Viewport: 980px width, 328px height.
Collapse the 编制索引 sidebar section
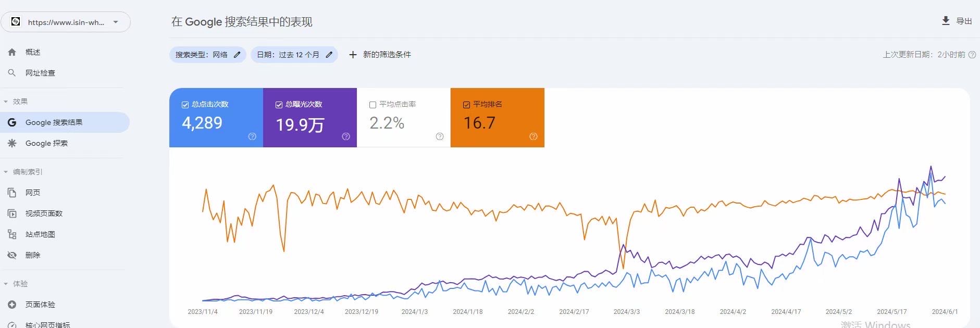click(6, 172)
